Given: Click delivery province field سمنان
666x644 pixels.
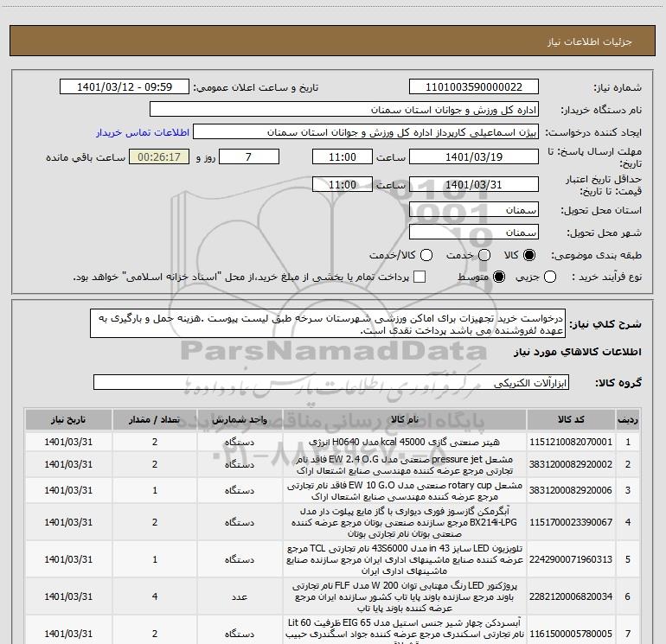Looking at the screenshot, I should pyautogui.click(x=474, y=210).
